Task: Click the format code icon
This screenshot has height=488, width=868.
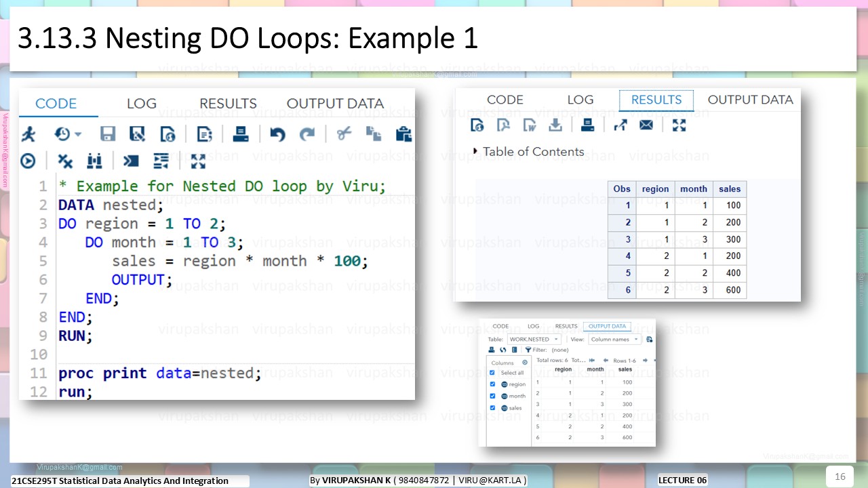Action: [161, 161]
